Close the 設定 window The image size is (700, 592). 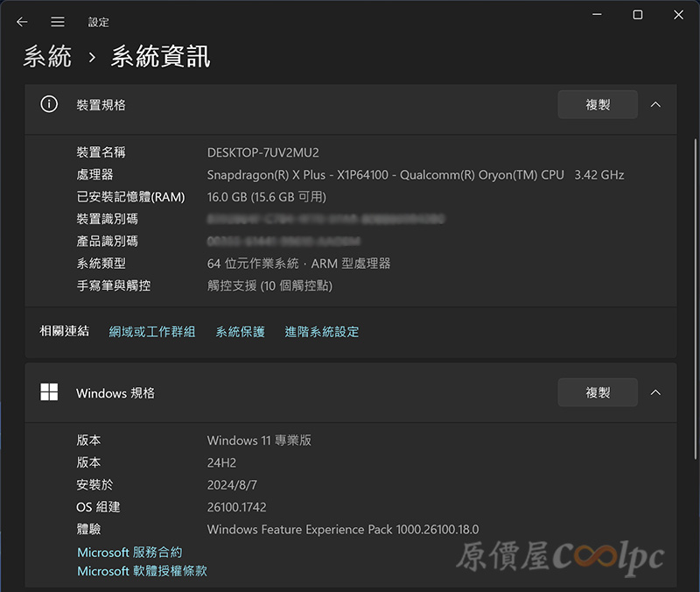coord(679,15)
